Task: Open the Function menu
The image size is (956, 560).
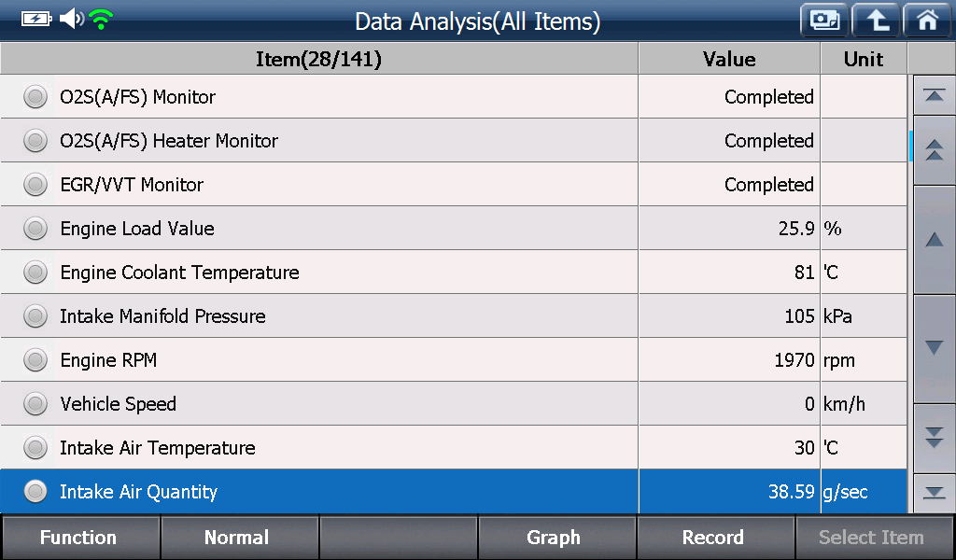Action: tap(80, 538)
